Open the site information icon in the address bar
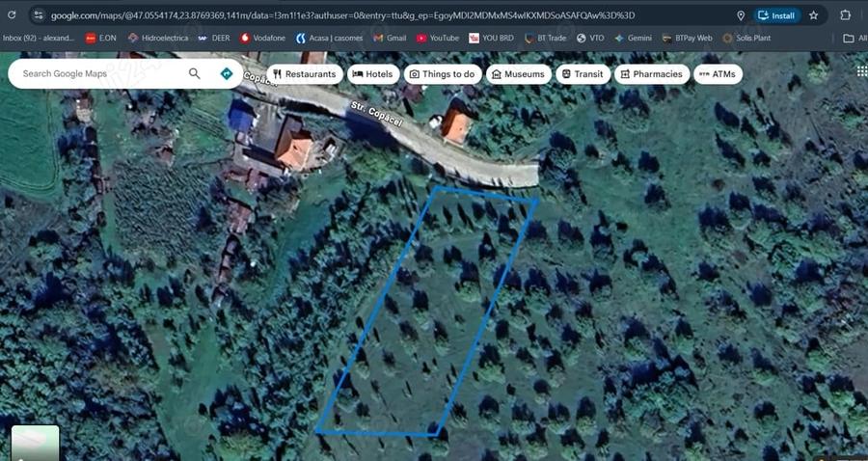The height and width of the screenshot is (461, 868). [x=38, y=15]
